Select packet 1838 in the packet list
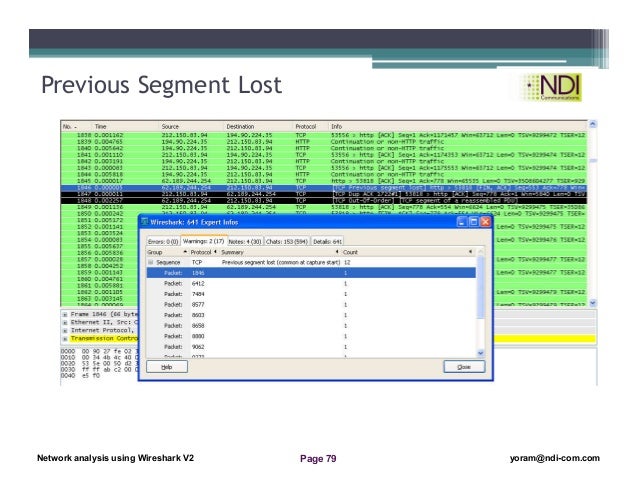This screenshot has width=638, height=493. pyautogui.click(x=324, y=135)
